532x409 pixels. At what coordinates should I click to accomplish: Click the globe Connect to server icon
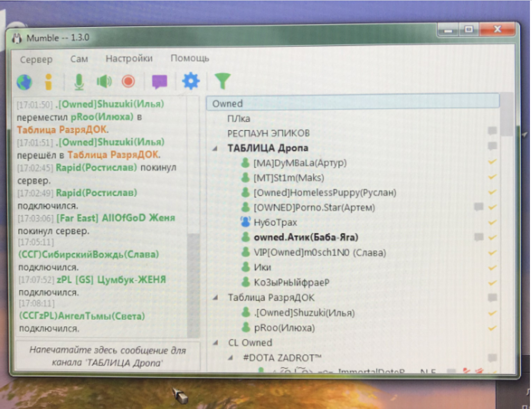24,81
